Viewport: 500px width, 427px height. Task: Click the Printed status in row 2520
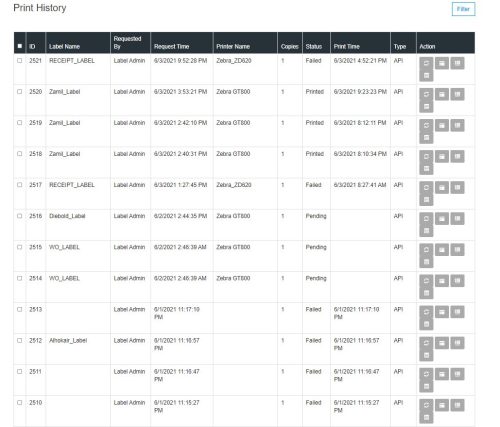(315, 92)
